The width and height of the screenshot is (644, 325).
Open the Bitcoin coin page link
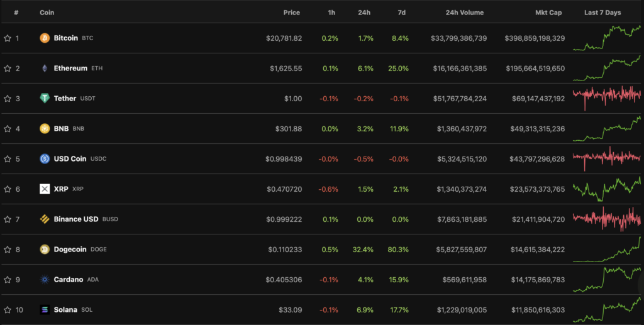click(65, 38)
